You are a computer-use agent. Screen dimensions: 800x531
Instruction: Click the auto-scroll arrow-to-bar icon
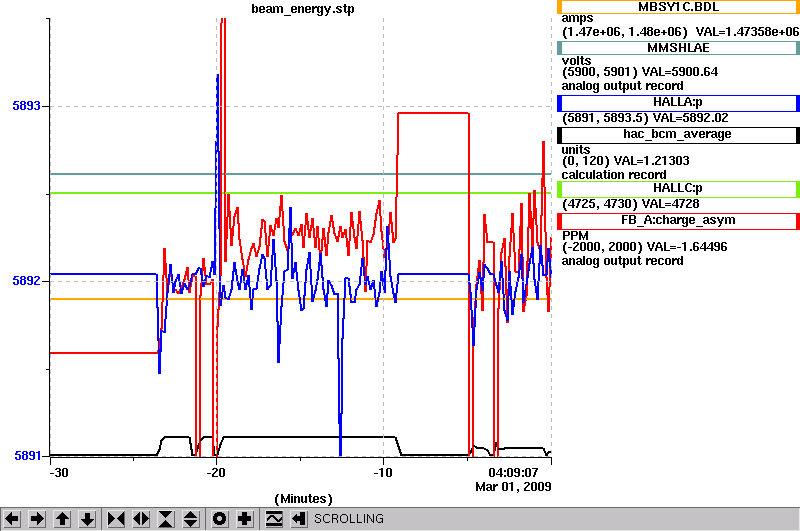click(x=299, y=519)
